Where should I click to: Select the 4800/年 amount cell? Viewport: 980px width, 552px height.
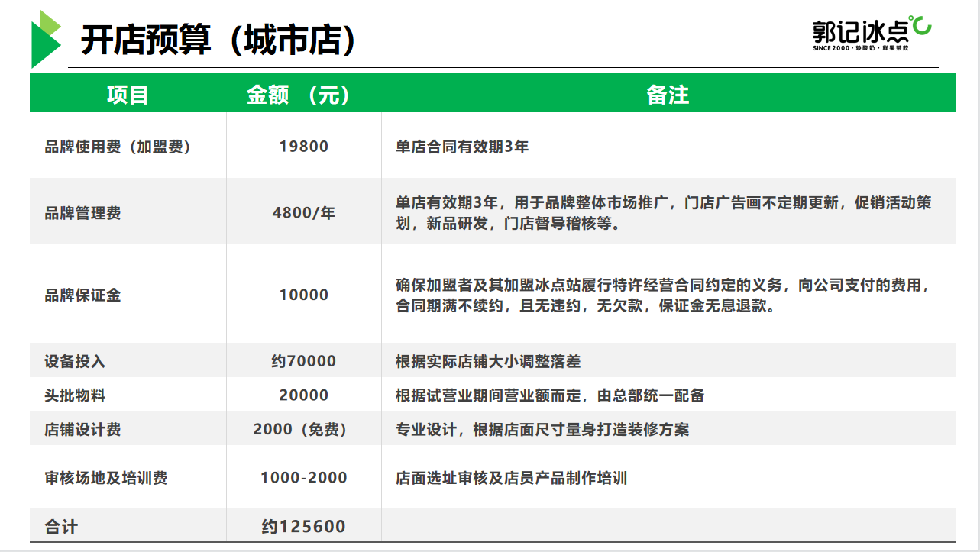(304, 213)
